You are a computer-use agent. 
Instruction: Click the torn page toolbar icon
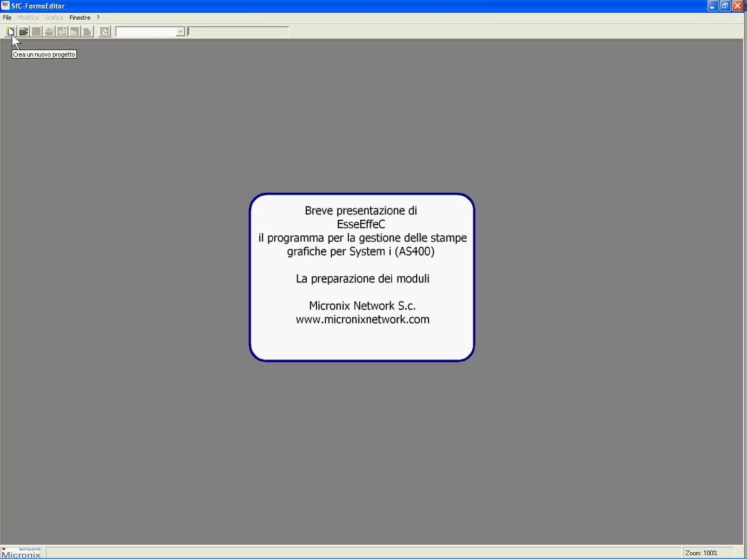pos(87,32)
